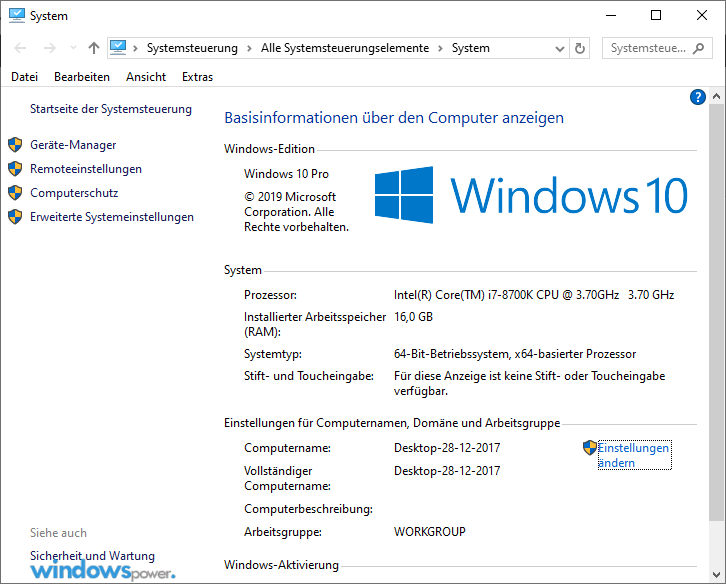The height and width of the screenshot is (584, 726).
Task: Open Startseite der Systemsteuerung link
Action: 110,109
